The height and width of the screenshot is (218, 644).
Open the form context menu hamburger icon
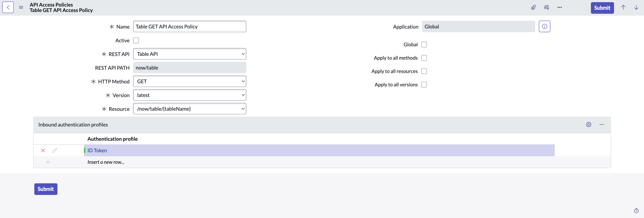point(21,8)
